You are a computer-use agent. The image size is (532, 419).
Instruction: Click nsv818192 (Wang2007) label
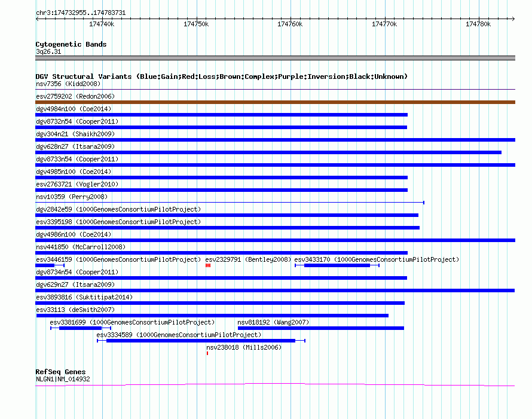coord(273,322)
